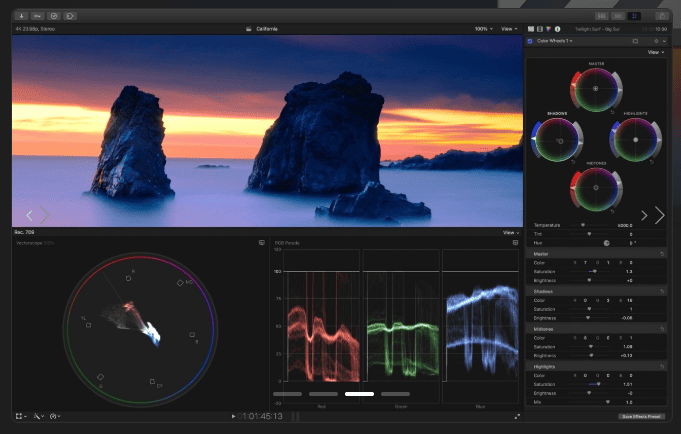Switch to the Video inspector tab

[531, 29]
